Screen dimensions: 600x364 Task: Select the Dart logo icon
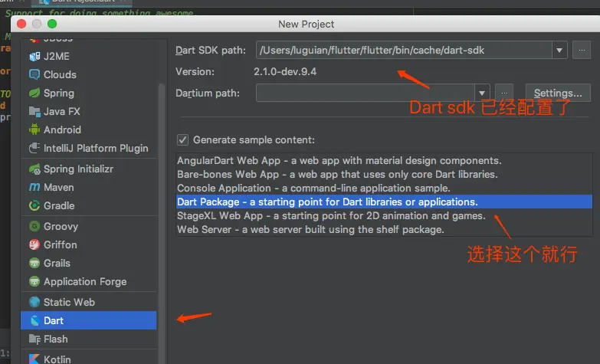coord(34,320)
